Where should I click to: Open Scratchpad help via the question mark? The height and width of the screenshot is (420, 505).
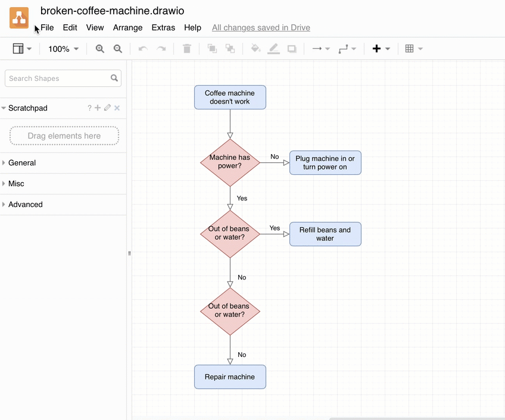[x=89, y=108]
